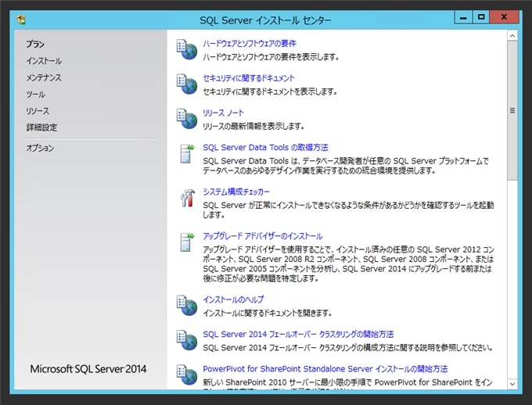Open the セキュリティに関するドキュメント link
This screenshot has width=532, height=405.
pos(249,78)
